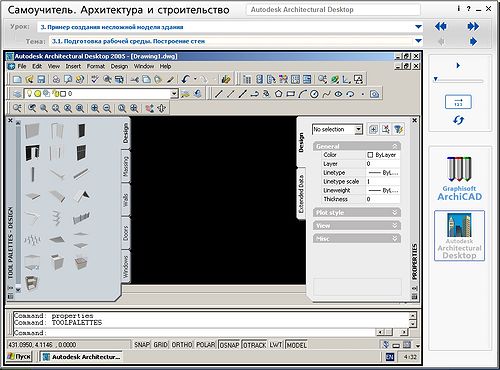
Task: Click the Open file folder icon
Action: coord(29,79)
